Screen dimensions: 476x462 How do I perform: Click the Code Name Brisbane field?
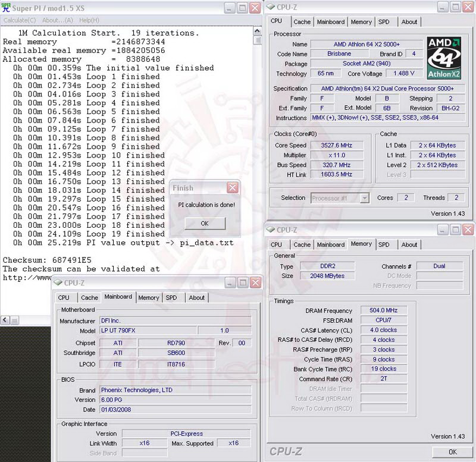(339, 54)
